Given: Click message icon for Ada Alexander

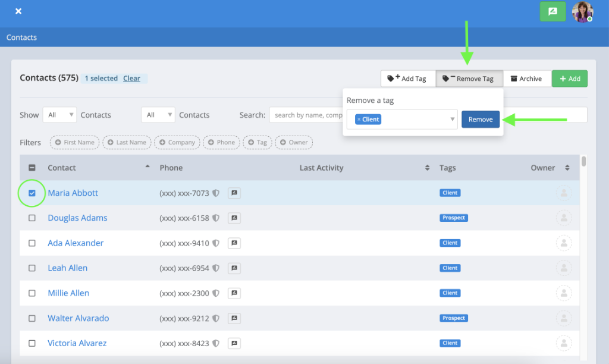Looking at the screenshot, I should tap(234, 243).
